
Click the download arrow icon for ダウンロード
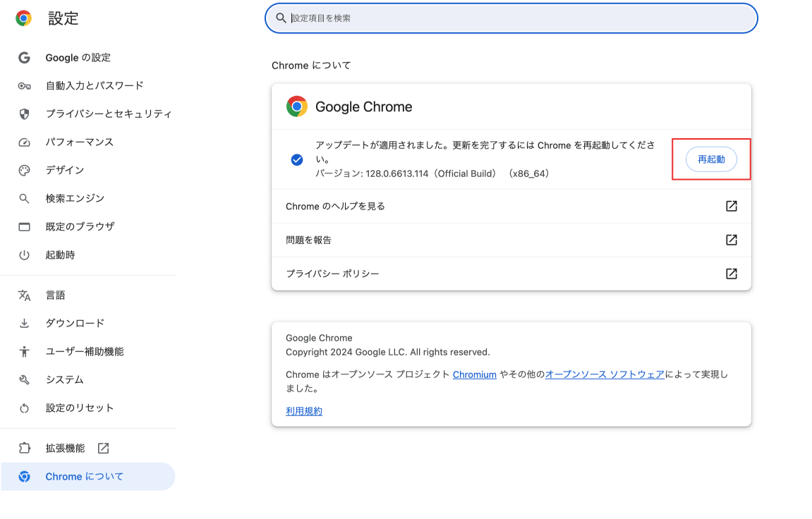[24, 324]
